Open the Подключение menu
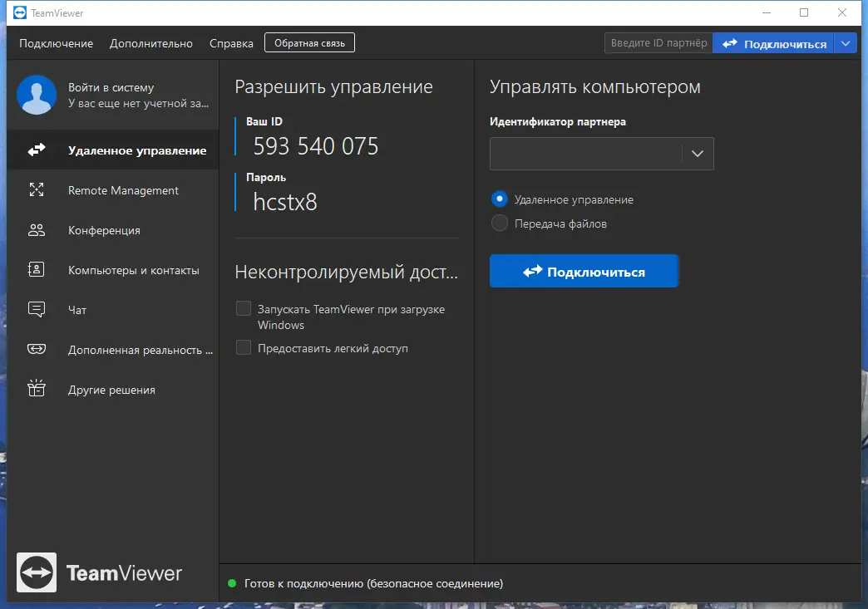 (x=55, y=43)
